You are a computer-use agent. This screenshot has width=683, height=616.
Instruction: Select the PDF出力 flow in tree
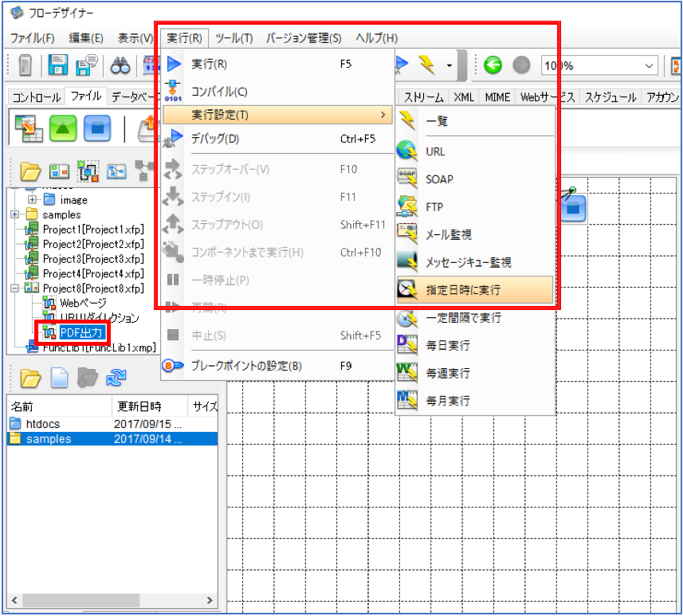point(81,333)
